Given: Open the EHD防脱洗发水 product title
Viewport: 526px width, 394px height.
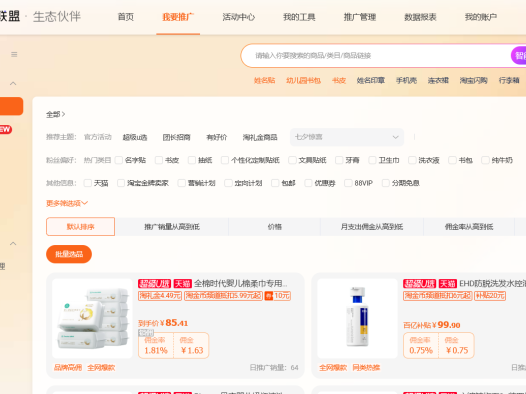Looking at the screenshot, I should coord(492,284).
